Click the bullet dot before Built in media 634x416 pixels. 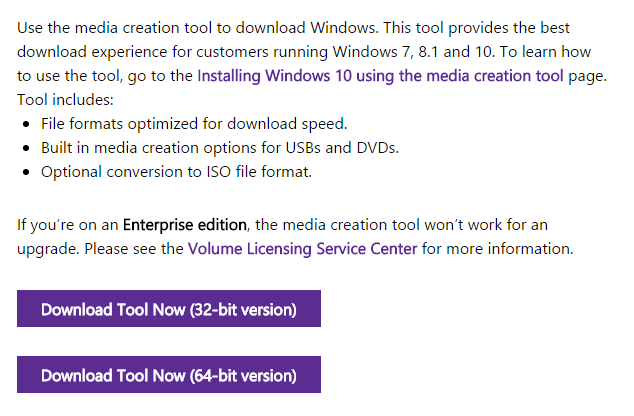(26, 148)
